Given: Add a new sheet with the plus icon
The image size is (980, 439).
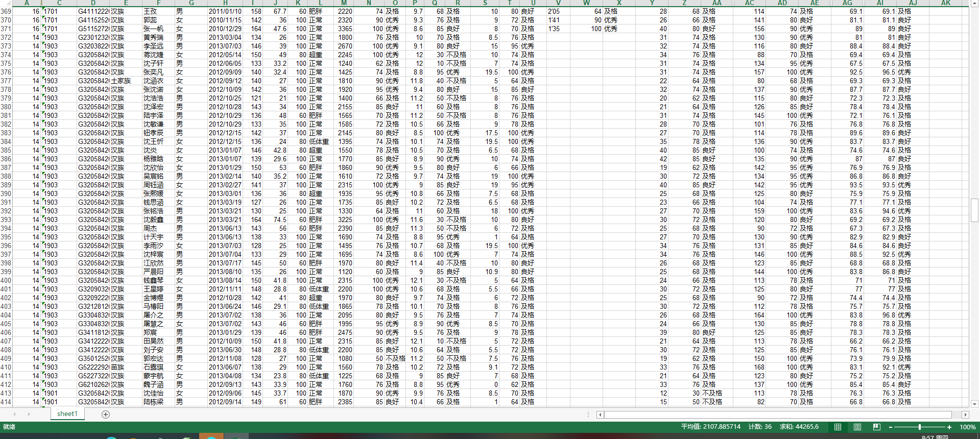Looking at the screenshot, I should point(106,414).
